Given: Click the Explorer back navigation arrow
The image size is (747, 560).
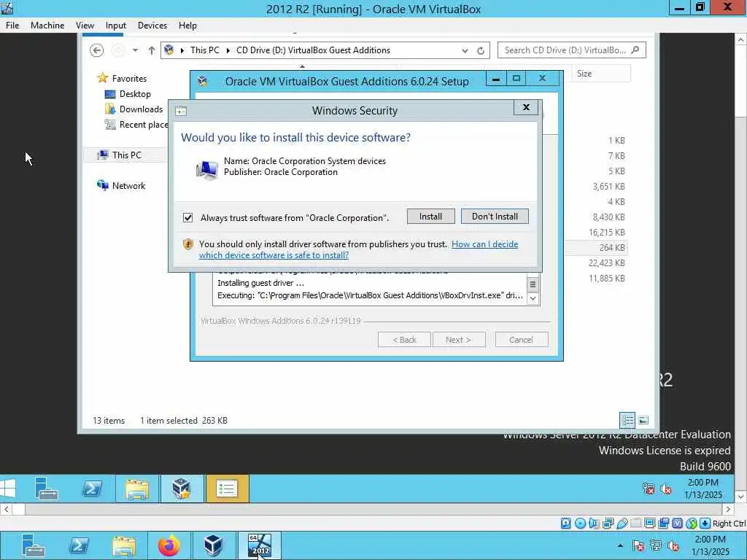Looking at the screenshot, I should coord(97,50).
